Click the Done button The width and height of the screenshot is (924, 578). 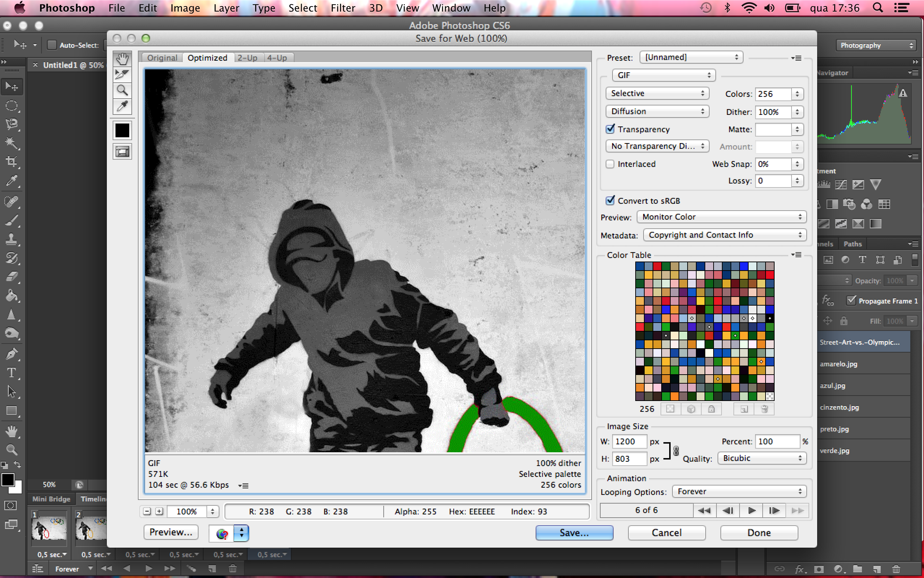[x=759, y=532]
